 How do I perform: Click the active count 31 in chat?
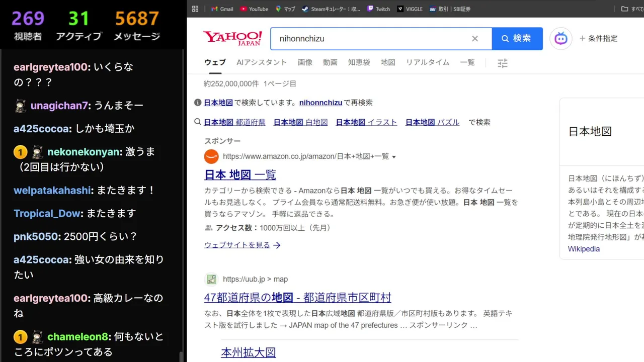pyautogui.click(x=78, y=19)
